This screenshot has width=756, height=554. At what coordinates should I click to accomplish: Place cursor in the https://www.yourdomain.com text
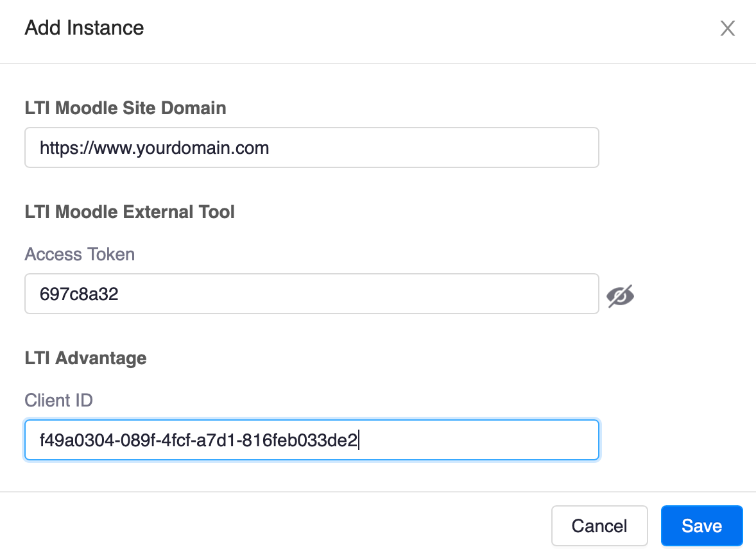click(x=154, y=149)
